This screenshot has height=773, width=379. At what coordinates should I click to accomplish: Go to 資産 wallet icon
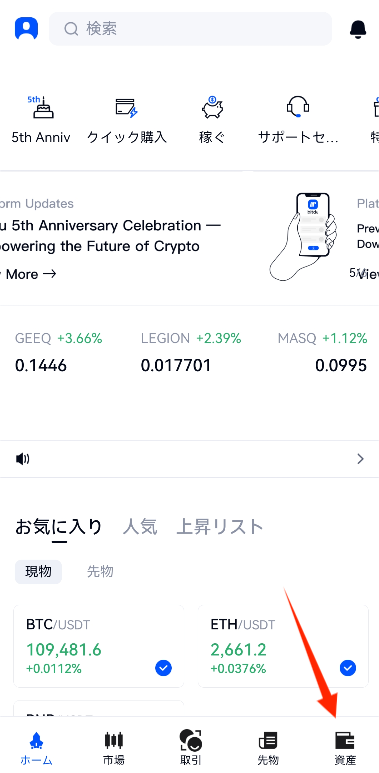[345, 740]
